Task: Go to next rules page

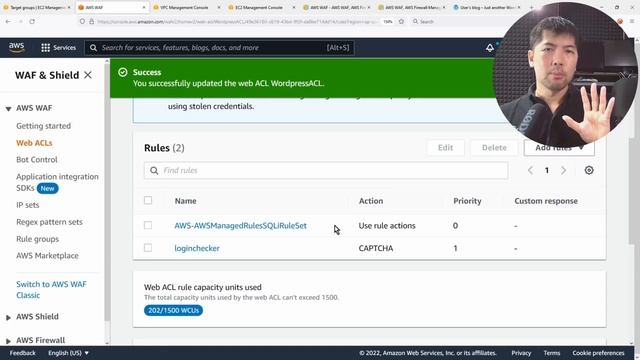Action: (563, 170)
